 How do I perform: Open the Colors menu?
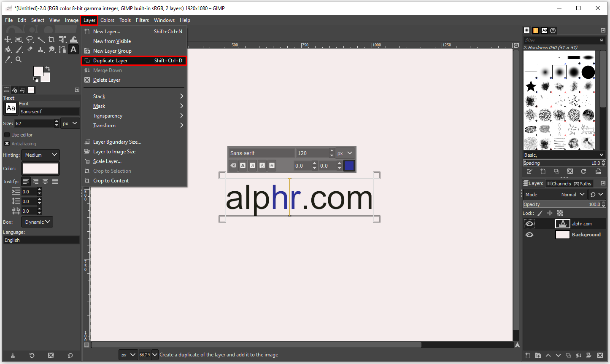pos(107,20)
